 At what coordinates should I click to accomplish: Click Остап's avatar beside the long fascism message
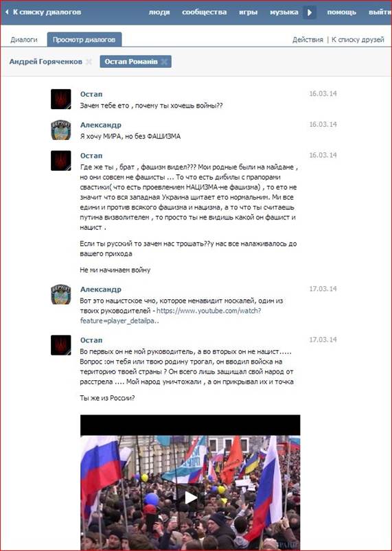[61, 161]
